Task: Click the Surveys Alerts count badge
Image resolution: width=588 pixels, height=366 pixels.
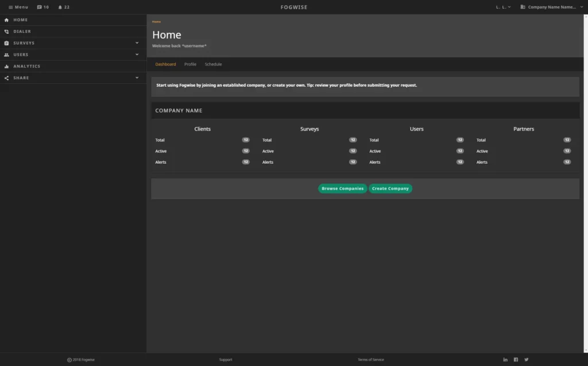Action: pos(353,162)
